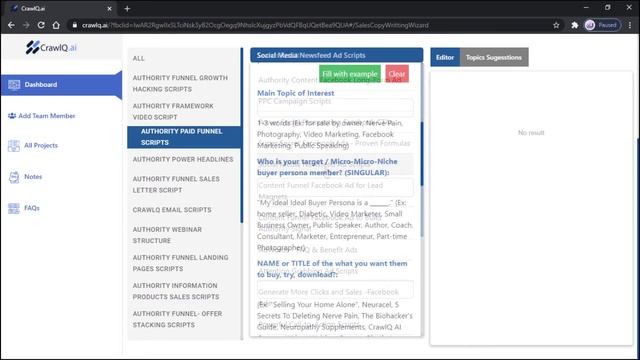Select Authority Paid Funnel Scripts category

pyautogui.click(x=184, y=137)
